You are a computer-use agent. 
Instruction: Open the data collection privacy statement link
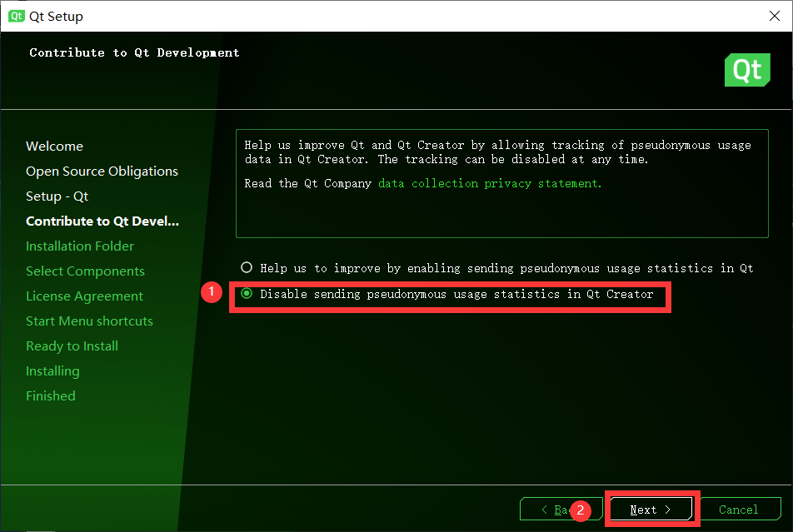click(x=490, y=183)
